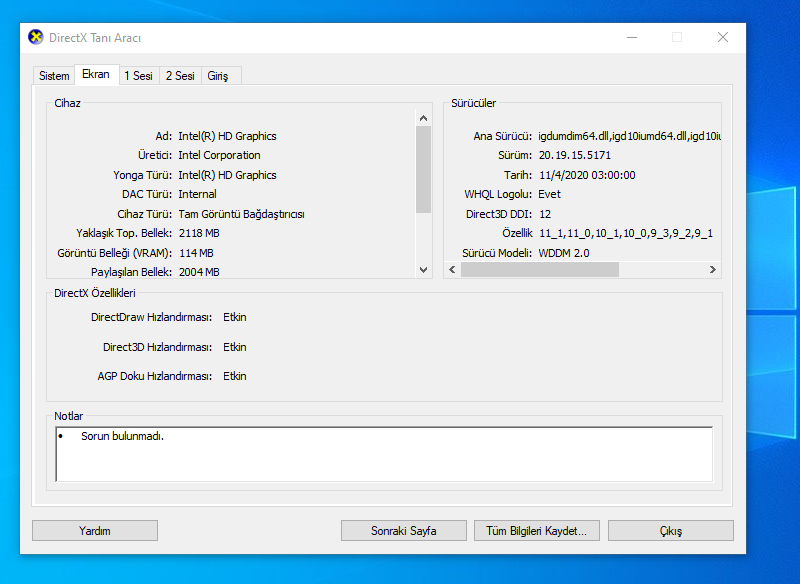Click the Sürücüler horizontal scrollbar thumb
Image resolution: width=800 pixels, height=584 pixels.
[540, 269]
